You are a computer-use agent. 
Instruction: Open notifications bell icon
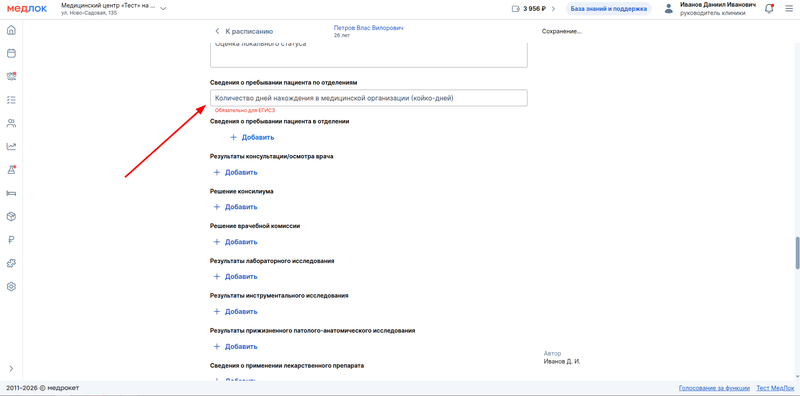click(769, 9)
